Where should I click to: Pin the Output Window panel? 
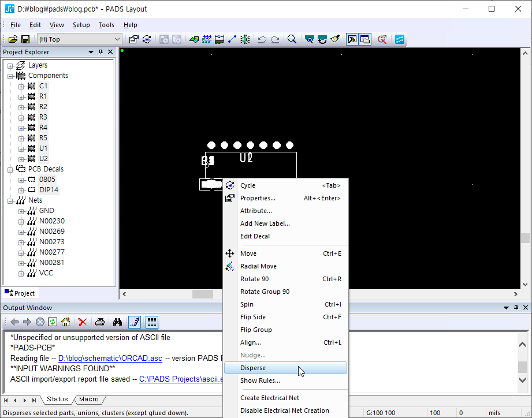516,308
